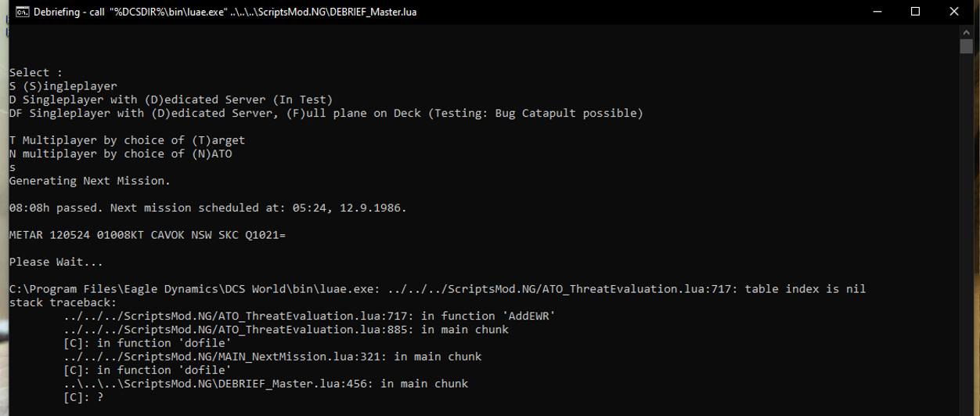Click the 'DF Singleplayer' Full plane on Deck line
Screen dimensions: 980x416
point(326,113)
